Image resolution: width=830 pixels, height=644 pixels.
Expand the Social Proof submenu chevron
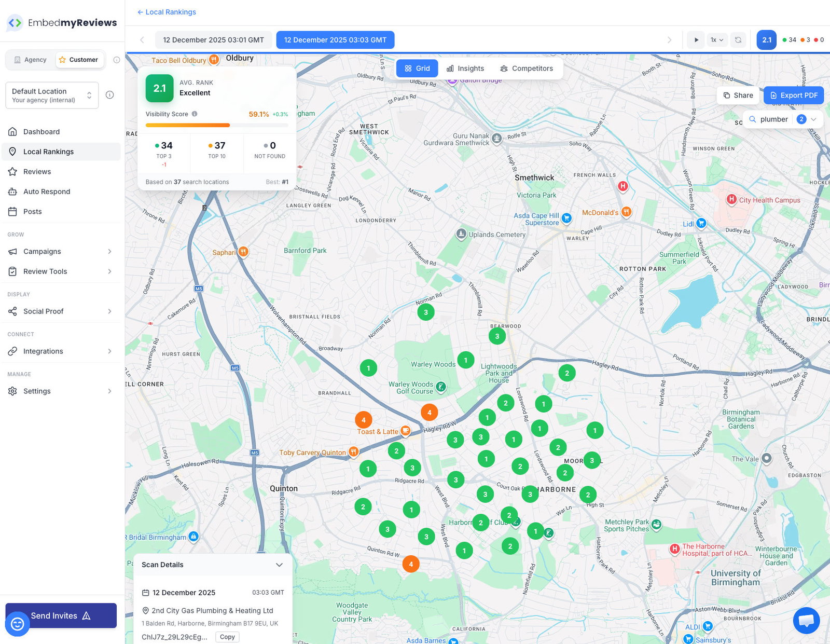[x=109, y=311]
